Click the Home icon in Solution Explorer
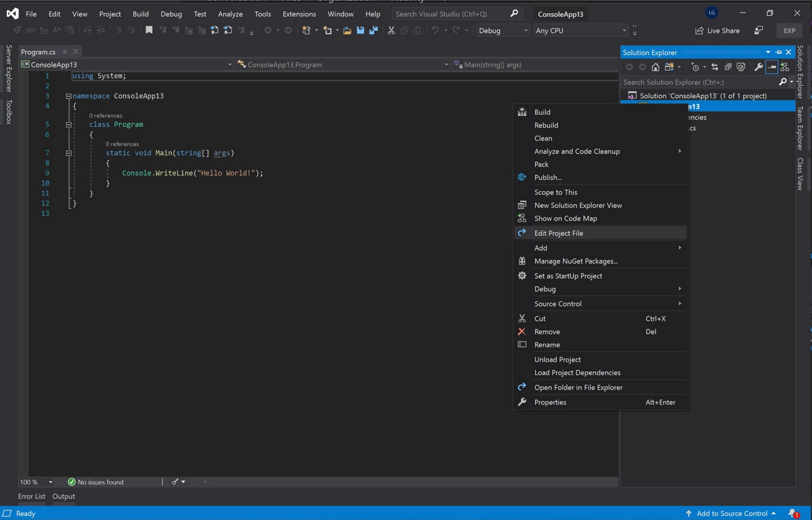The width and height of the screenshot is (812, 520). 655,67
